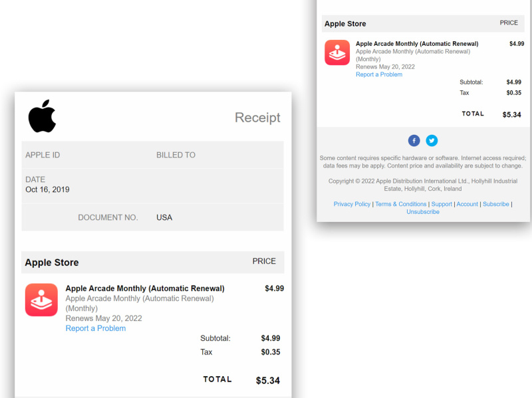Click the "TOTAL" label in the larger receipt
532x398 pixels.
point(217,379)
